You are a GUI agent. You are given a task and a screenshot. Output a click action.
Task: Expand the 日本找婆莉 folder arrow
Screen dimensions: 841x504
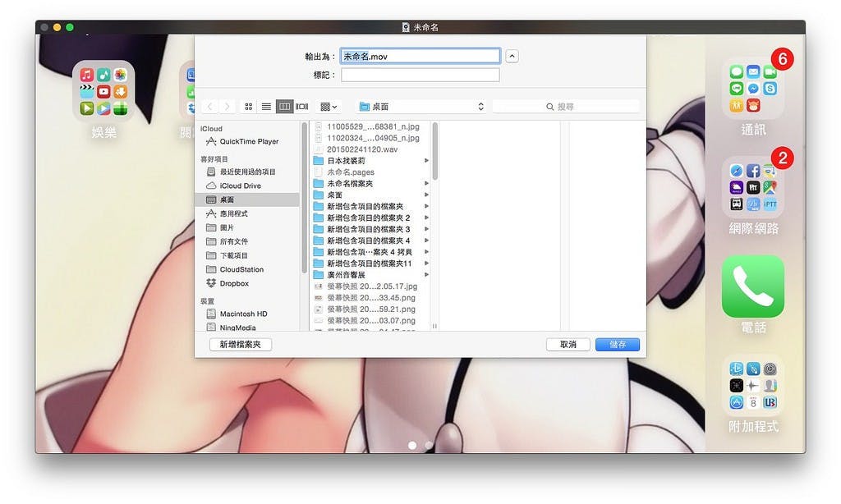point(426,160)
